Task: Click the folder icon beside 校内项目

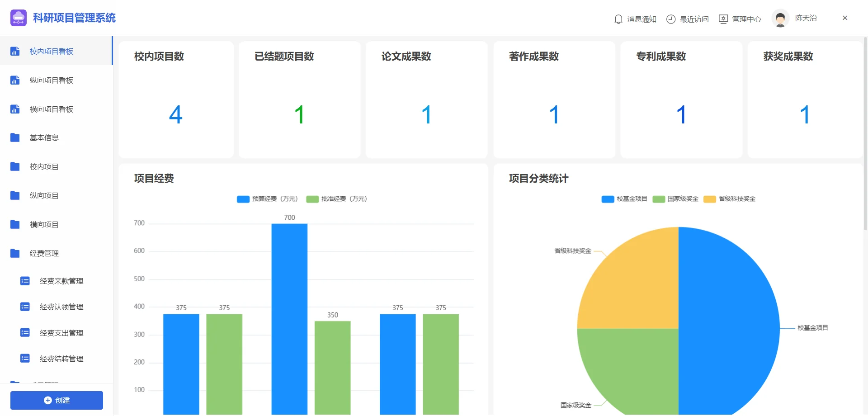Action: (15, 166)
